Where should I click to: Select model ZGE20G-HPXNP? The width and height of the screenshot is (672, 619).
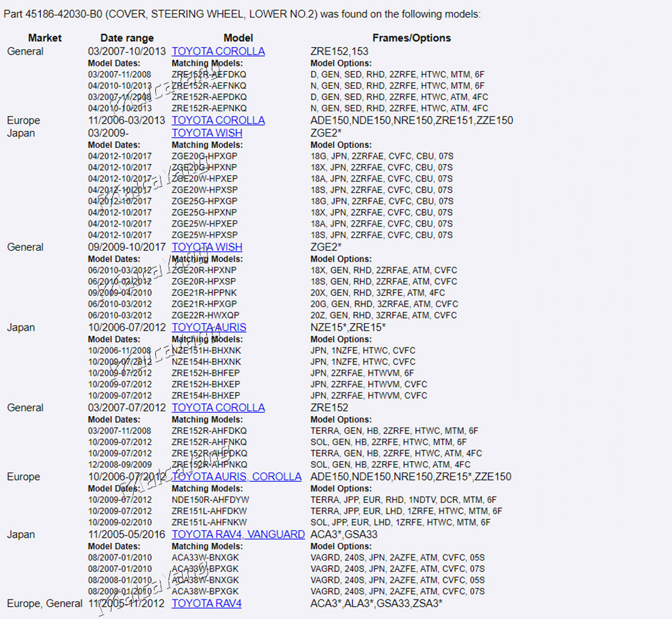coord(204,167)
